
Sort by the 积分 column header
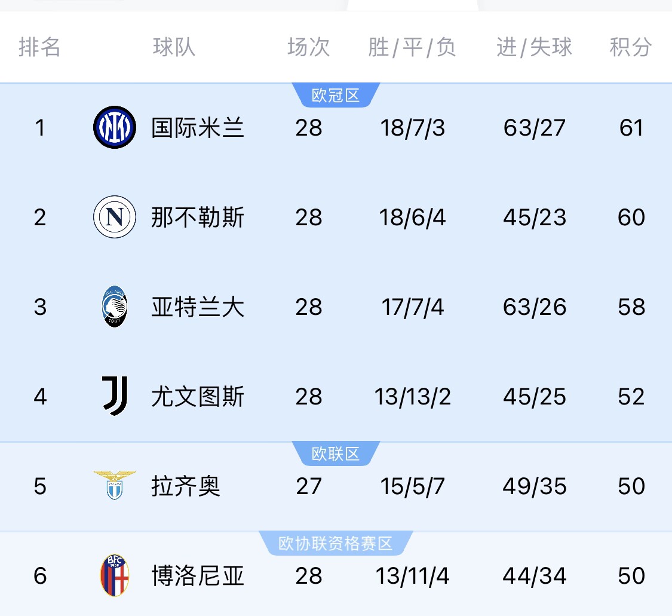click(630, 47)
